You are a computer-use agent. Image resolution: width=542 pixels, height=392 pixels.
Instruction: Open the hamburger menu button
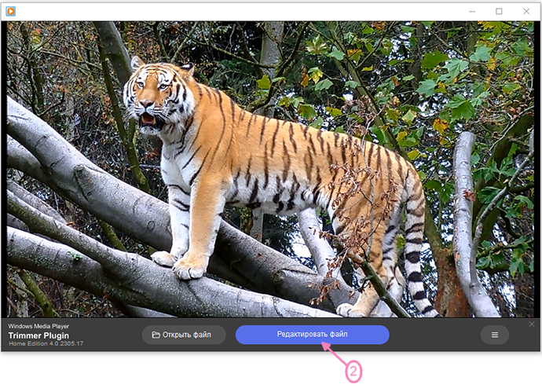495,335
